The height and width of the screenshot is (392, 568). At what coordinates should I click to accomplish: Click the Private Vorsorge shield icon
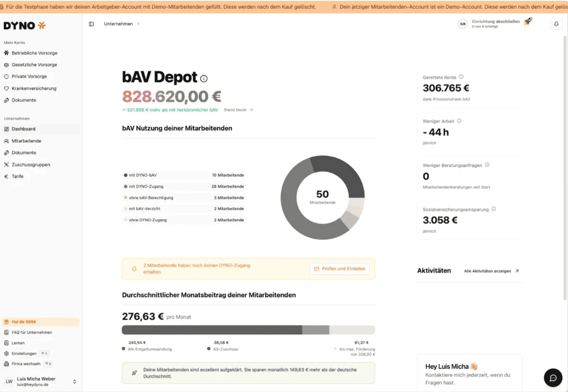7,76
